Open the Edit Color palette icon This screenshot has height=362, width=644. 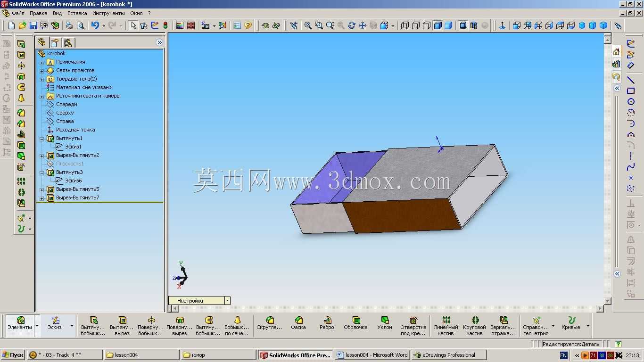click(180, 25)
